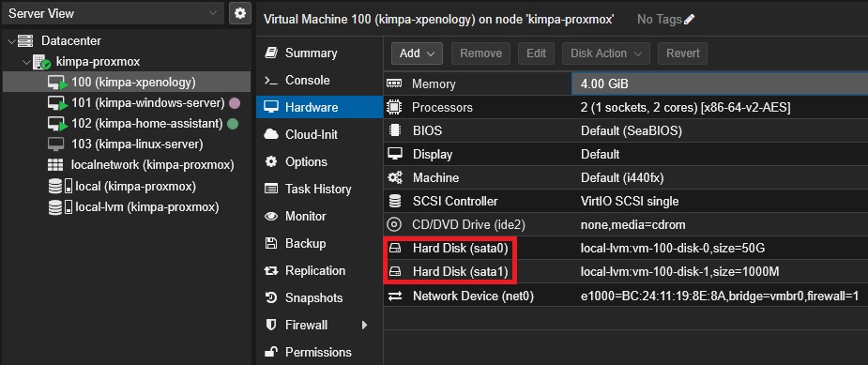
Task: Click the green tag dot on VM 102
Action: [x=233, y=124]
